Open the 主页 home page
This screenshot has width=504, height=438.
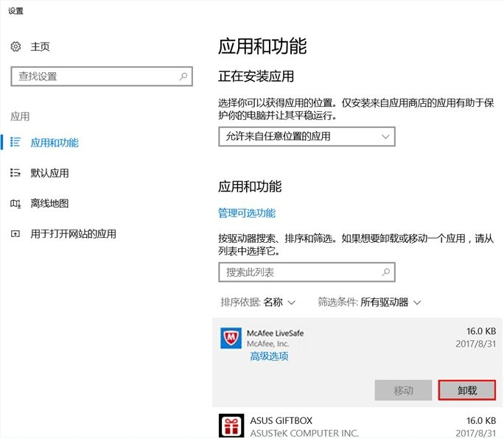pyautogui.click(x=40, y=47)
